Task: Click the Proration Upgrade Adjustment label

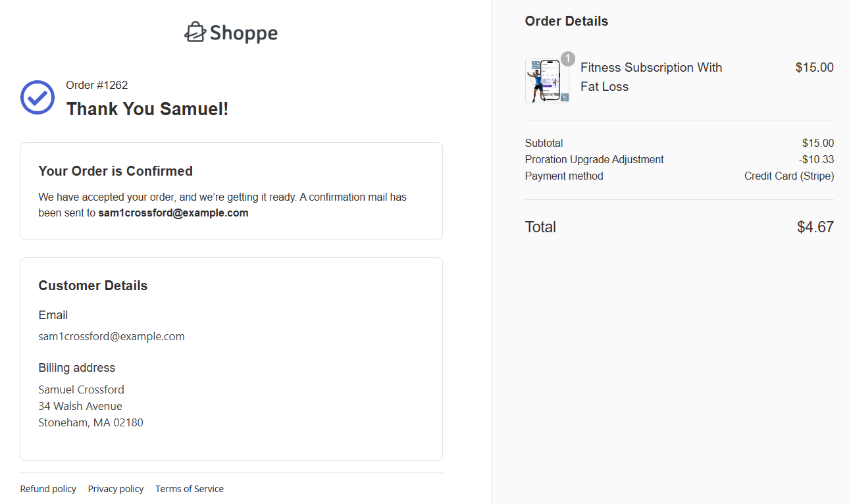Action: (x=594, y=159)
